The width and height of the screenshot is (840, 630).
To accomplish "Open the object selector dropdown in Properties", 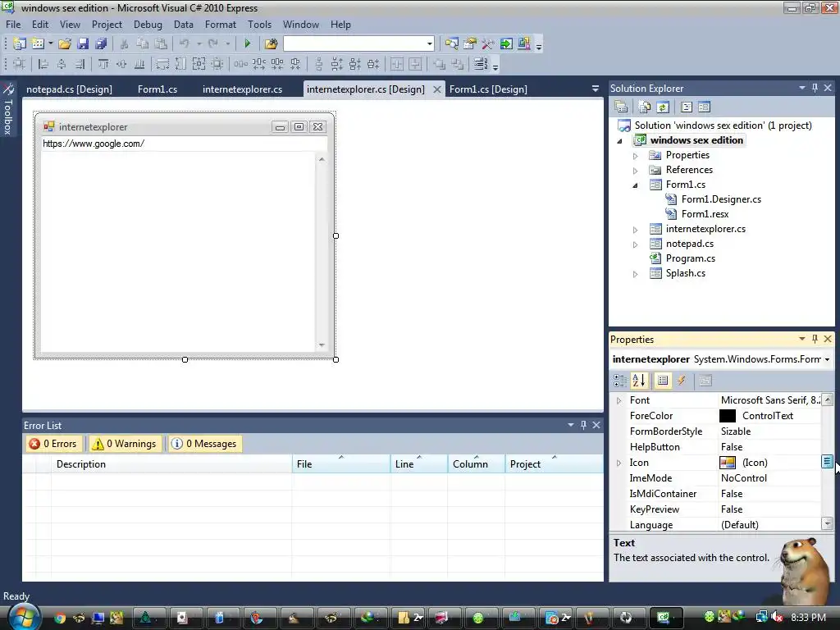I will [827, 359].
